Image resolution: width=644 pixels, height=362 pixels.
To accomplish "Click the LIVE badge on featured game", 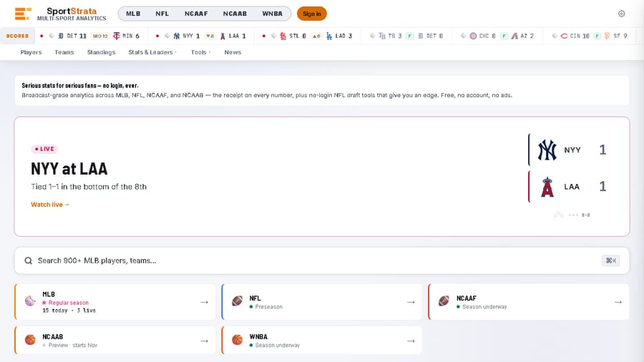I will click(x=44, y=149).
